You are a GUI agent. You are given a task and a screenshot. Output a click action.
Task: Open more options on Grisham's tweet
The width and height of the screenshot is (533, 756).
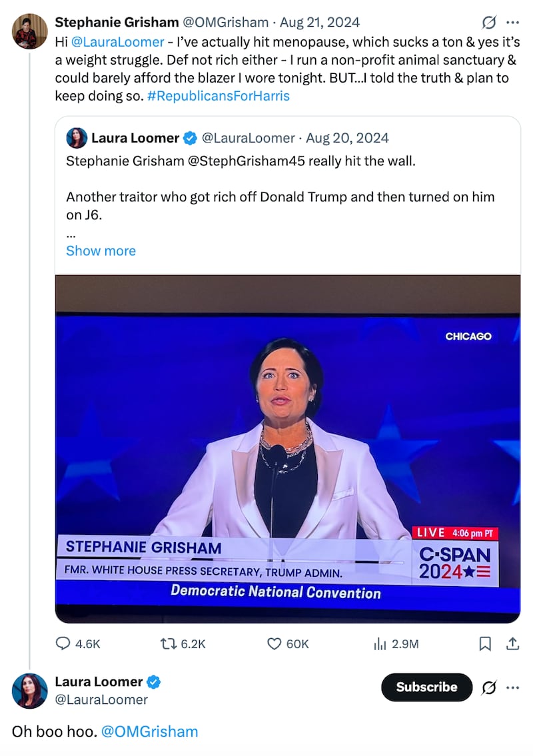513,23
